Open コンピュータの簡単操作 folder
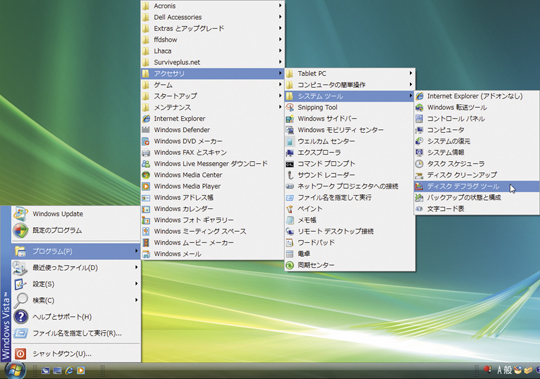The image size is (540, 379). [x=350, y=85]
